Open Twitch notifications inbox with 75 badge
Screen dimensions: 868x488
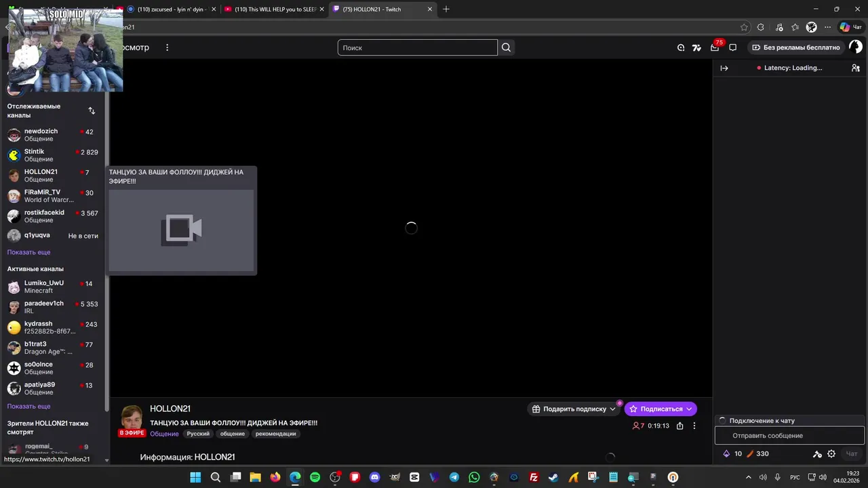click(x=715, y=47)
